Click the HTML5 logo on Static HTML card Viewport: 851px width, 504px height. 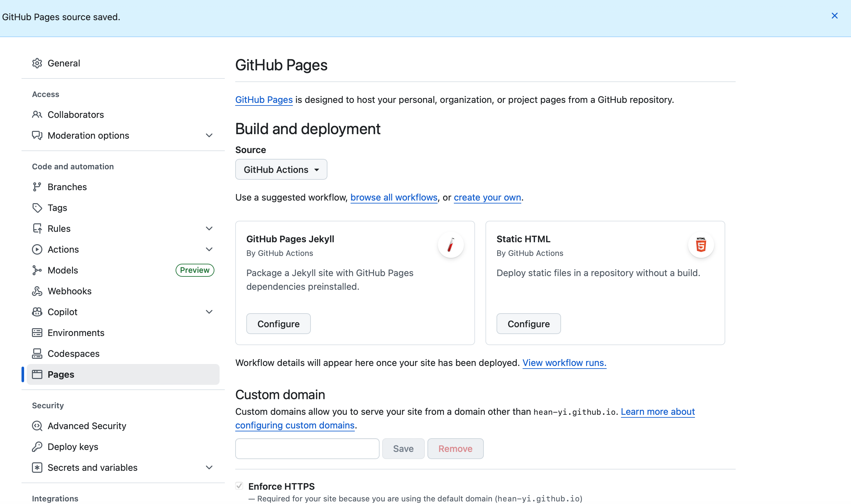(x=701, y=245)
